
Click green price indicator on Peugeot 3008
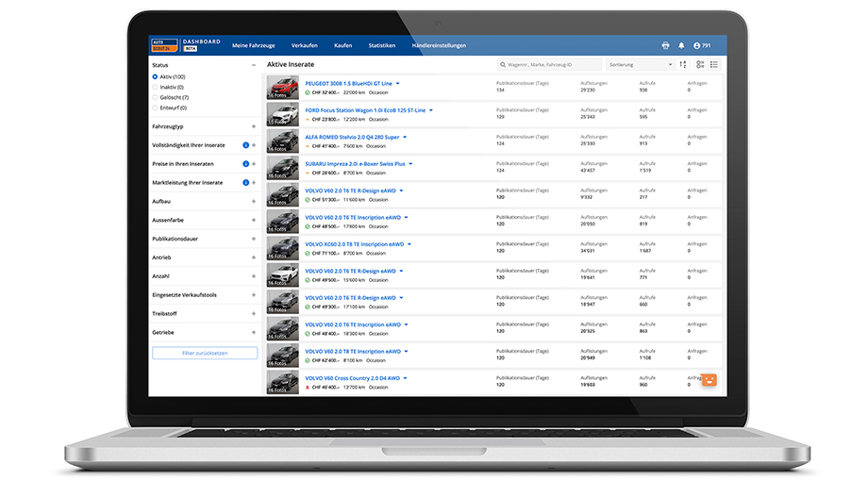tap(308, 92)
